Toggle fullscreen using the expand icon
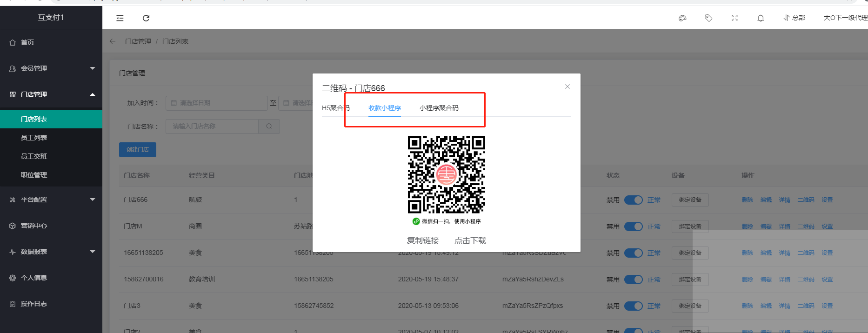Screen dimensions: 868x333 [734, 18]
